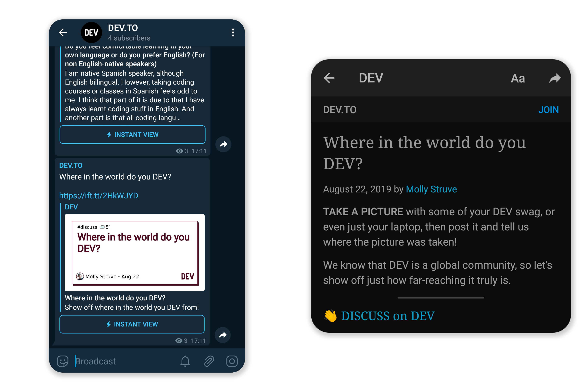Image resolution: width=588 pixels, height=392 pixels.
Task: Select the 'We know that DEV is a global community' paragraph
Action: (x=438, y=273)
